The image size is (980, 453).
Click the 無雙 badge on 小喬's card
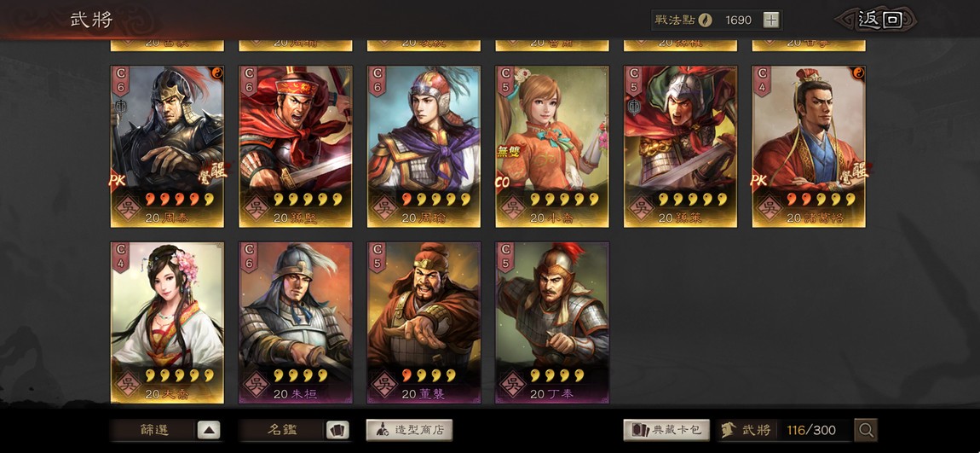click(x=509, y=151)
